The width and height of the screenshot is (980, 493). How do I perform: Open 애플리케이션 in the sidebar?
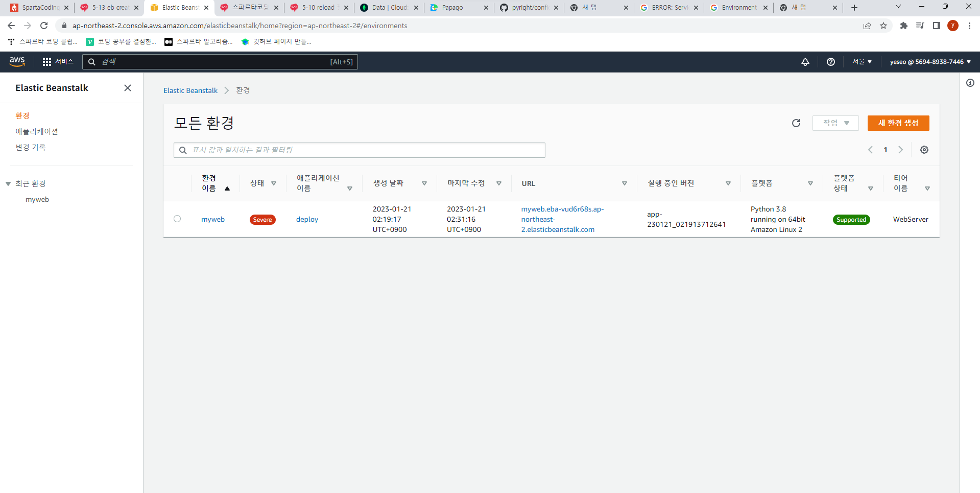[37, 131]
